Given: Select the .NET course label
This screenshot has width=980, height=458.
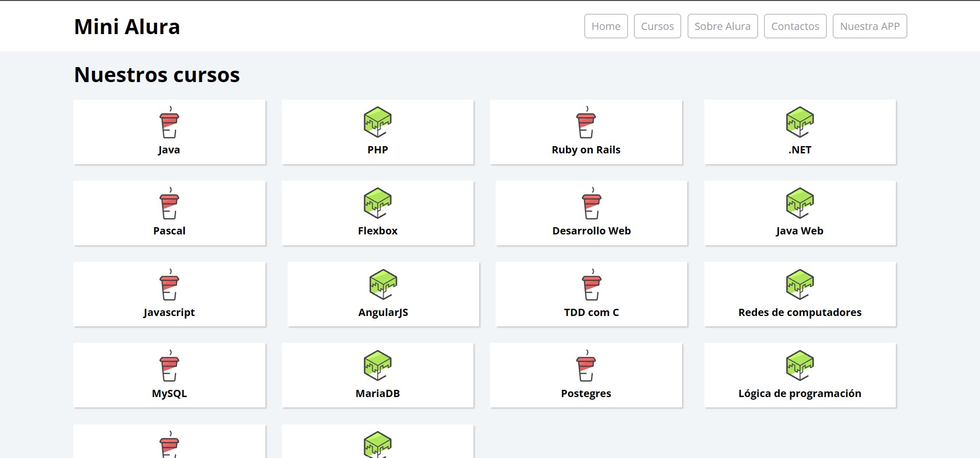Looking at the screenshot, I should [x=800, y=150].
